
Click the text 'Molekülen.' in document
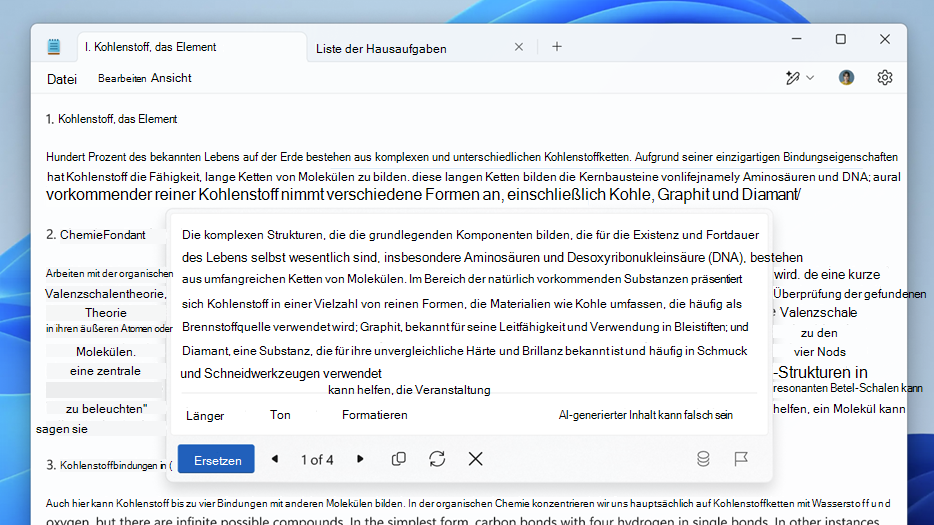(x=105, y=352)
